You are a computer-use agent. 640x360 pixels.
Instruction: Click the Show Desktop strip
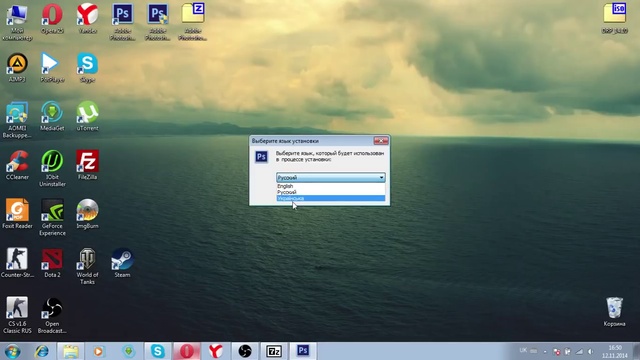tap(636, 351)
